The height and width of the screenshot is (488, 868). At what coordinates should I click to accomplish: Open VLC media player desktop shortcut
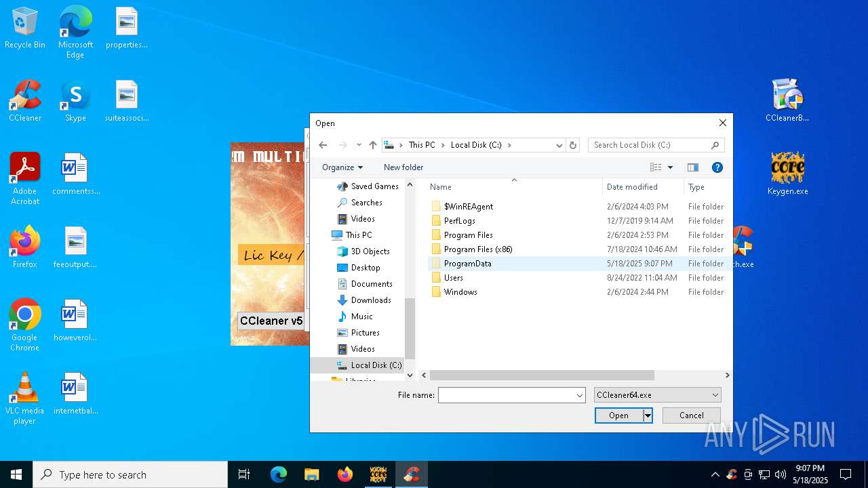tap(25, 399)
